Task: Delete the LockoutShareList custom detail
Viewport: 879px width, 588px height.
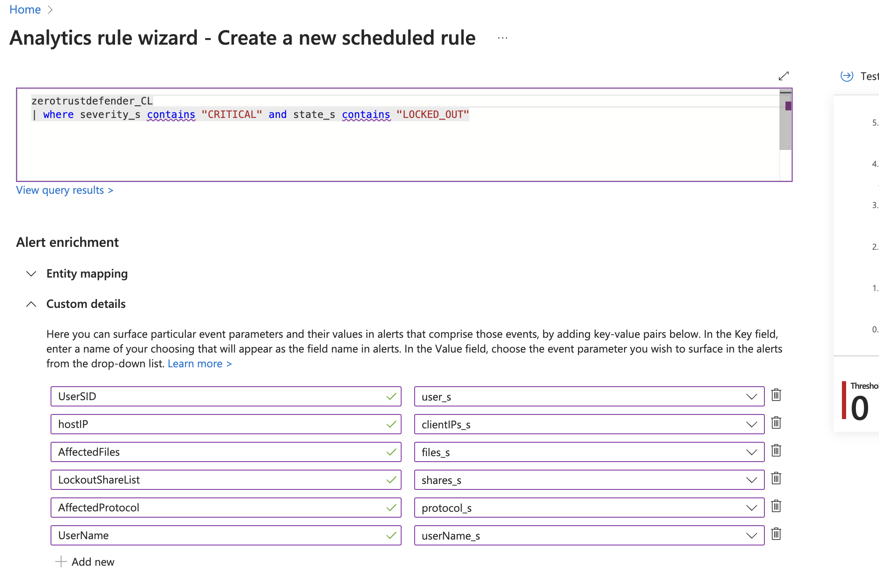Action: coord(776,479)
